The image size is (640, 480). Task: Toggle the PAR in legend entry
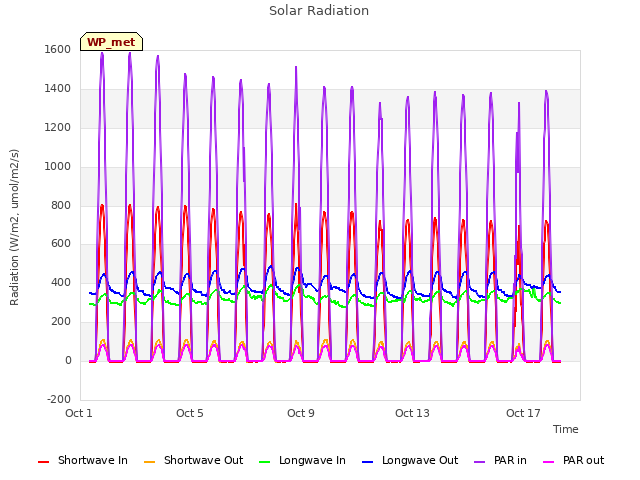[500, 460]
